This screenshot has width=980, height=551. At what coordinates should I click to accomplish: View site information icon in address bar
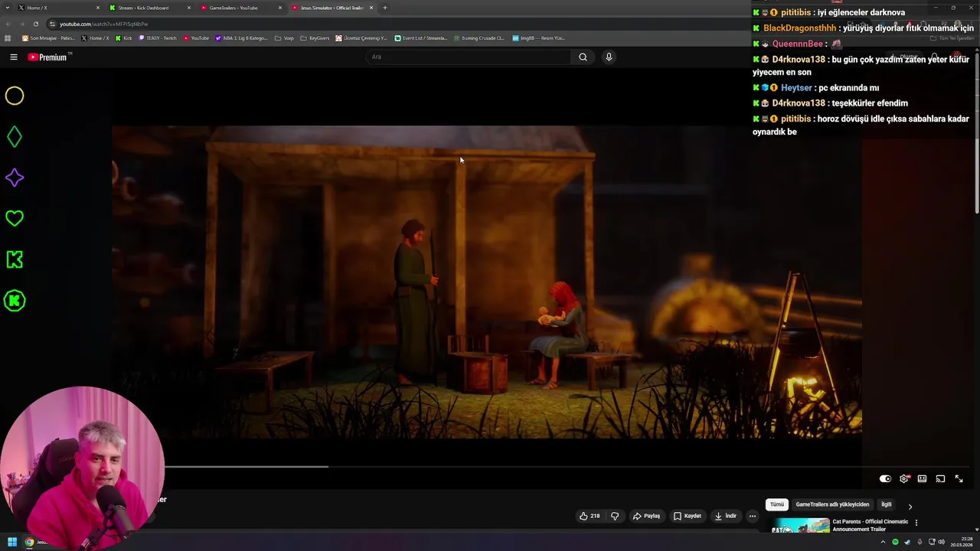pos(52,24)
